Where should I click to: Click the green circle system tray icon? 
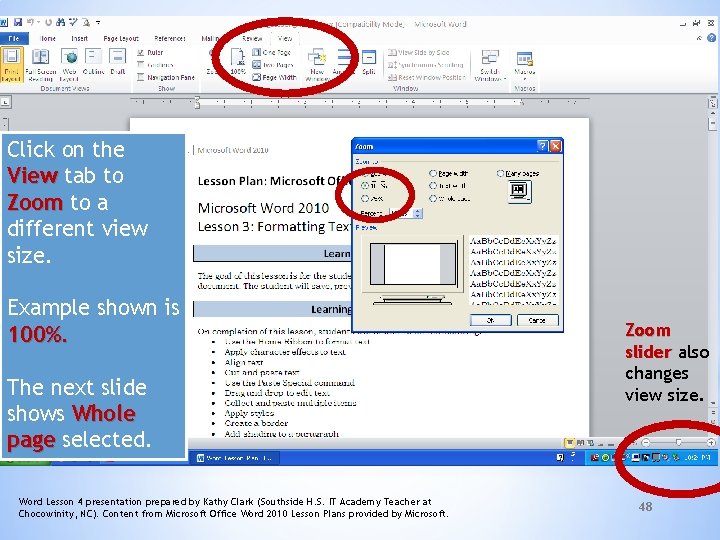coord(606,457)
